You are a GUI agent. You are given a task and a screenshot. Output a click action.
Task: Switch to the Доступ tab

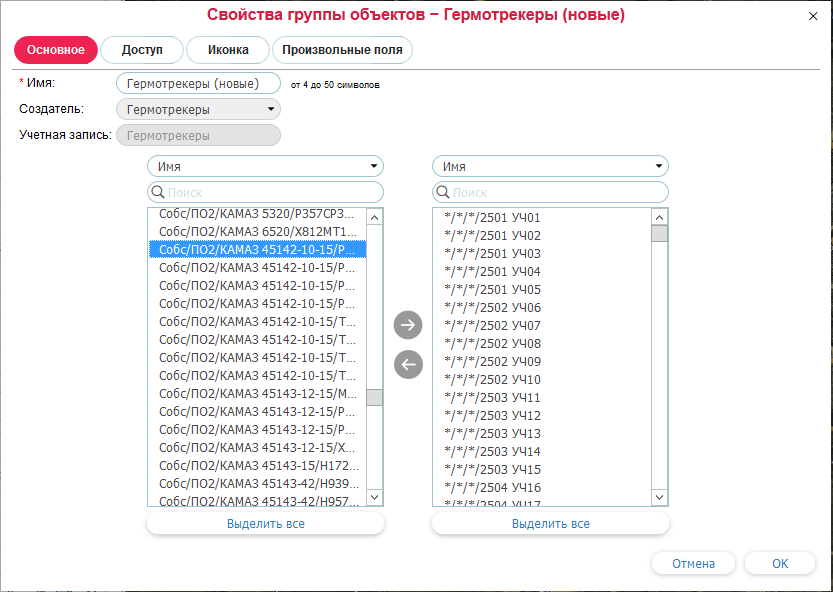click(x=142, y=50)
